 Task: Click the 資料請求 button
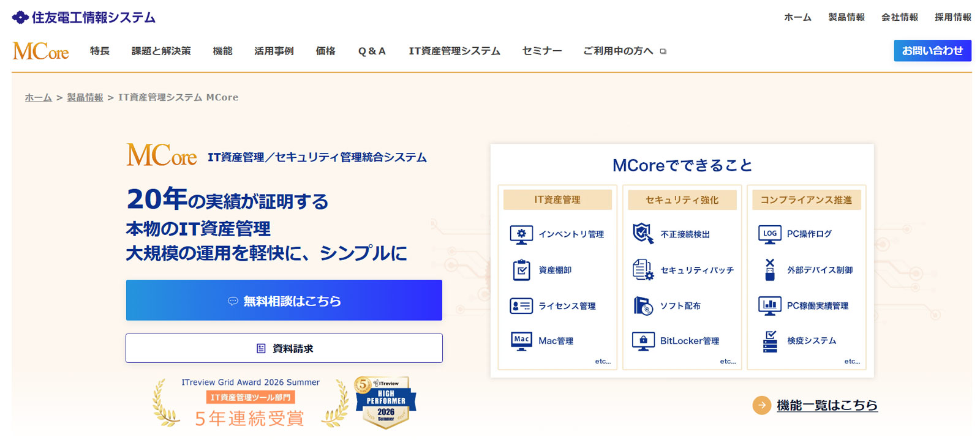284,348
